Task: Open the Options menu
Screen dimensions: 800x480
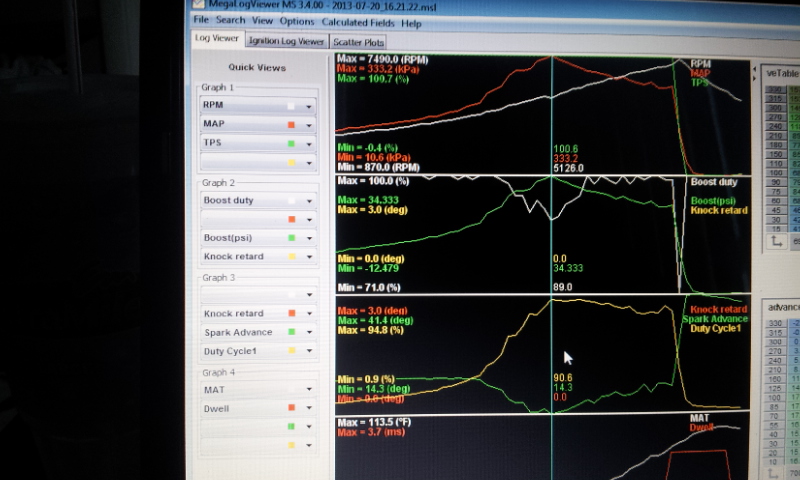Action: point(297,21)
